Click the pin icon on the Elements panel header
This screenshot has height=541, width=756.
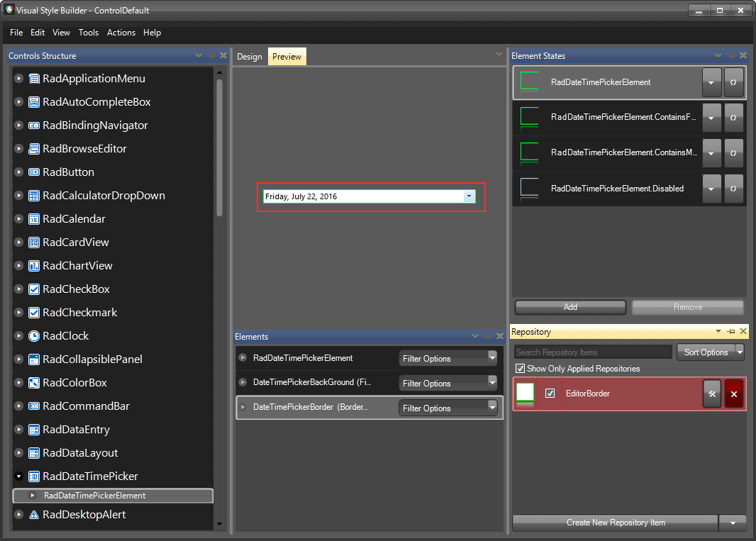tap(489, 336)
